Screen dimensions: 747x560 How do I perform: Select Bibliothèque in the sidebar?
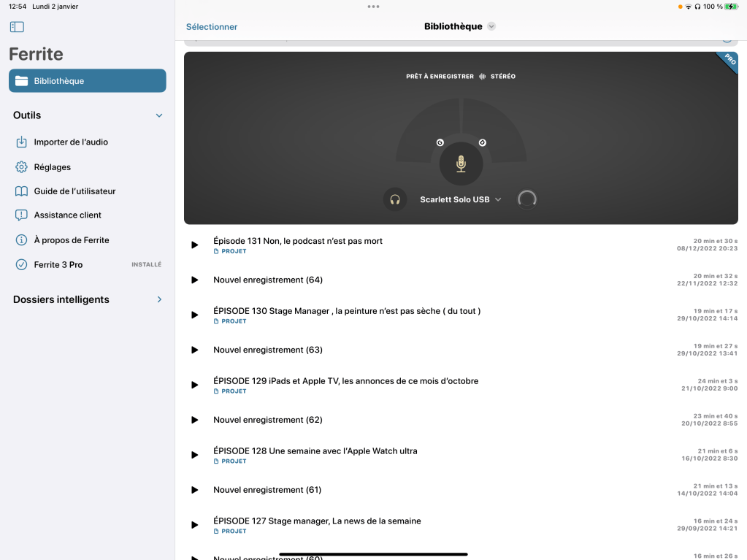88,81
